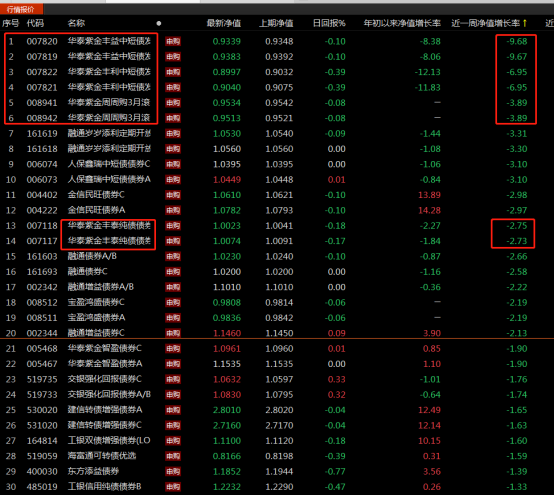Click the 上期净值 column header
The width and height of the screenshot is (554, 495).
[x=276, y=23]
